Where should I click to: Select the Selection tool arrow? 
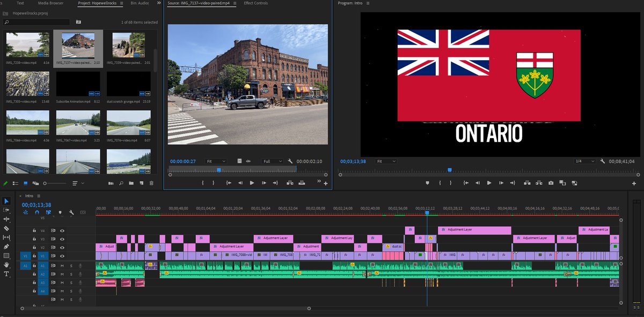tap(7, 201)
